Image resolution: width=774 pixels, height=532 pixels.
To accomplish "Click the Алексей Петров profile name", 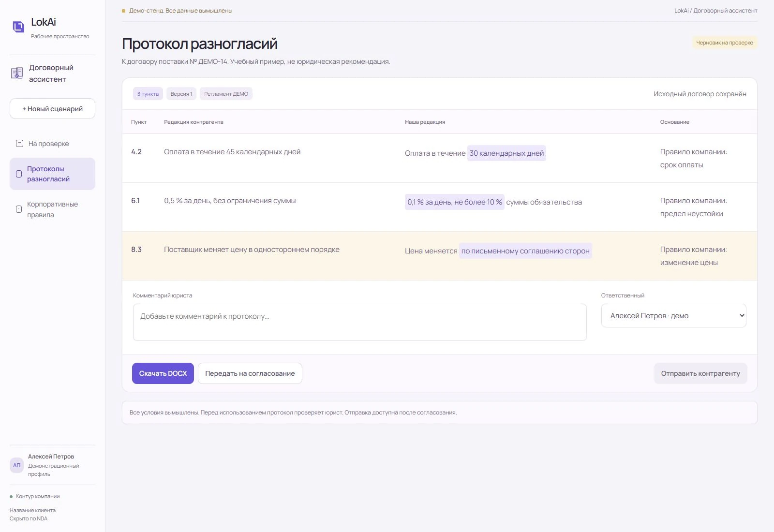I will 51,457.
